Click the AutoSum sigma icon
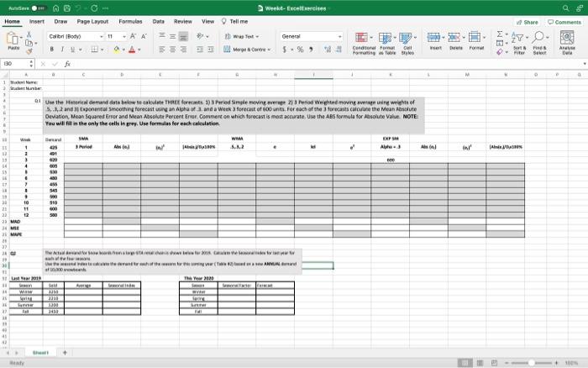The width and height of the screenshot is (588, 368). point(500,34)
